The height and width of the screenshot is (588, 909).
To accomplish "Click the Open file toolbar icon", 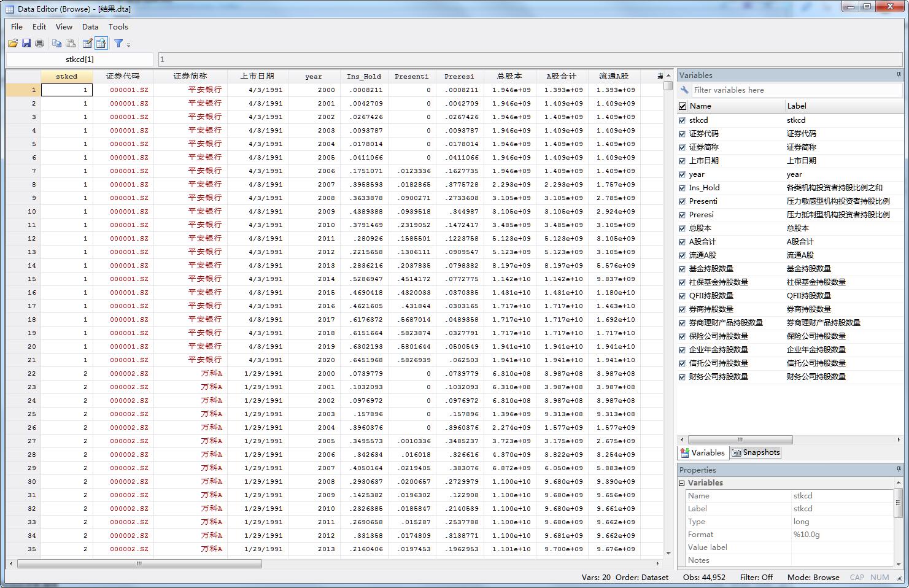I will (x=13, y=43).
